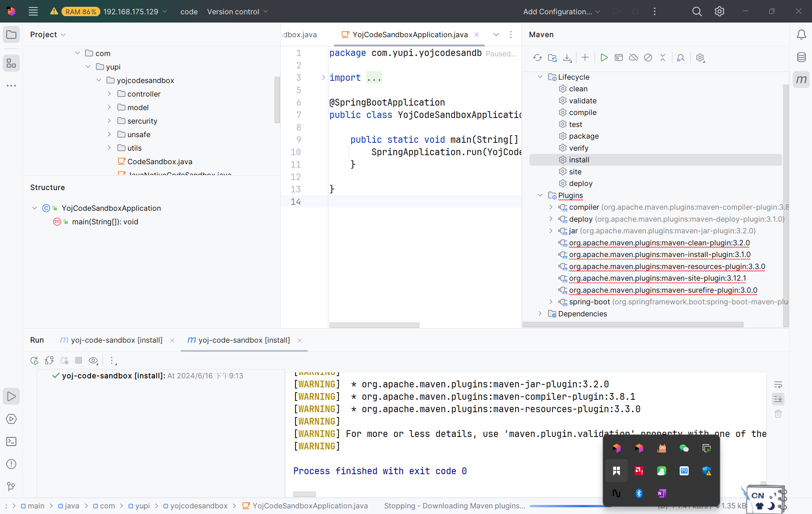The width and height of the screenshot is (812, 514).
Task: Stop the running process in Run panel
Action: click(79, 361)
